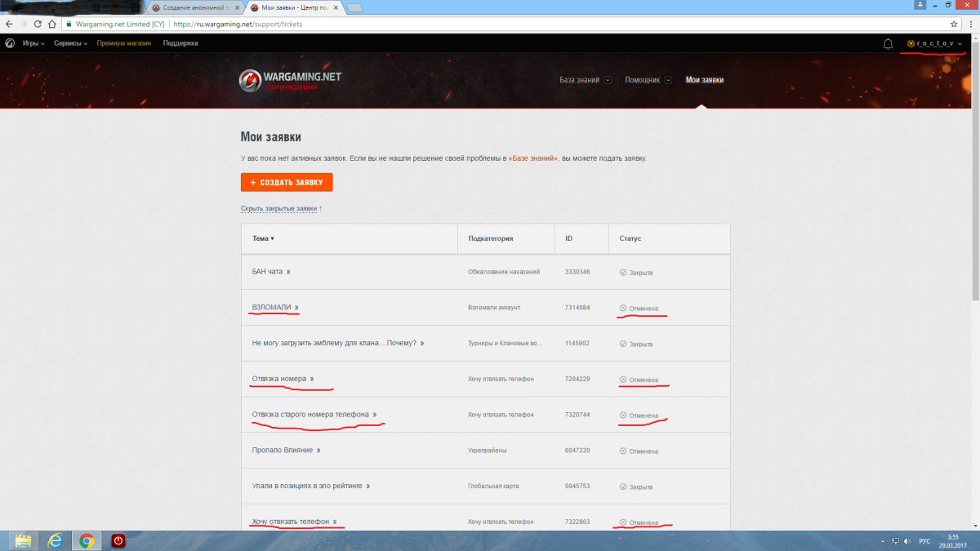Click the Подкатегория column header
980x551 pixels.
[x=490, y=238]
